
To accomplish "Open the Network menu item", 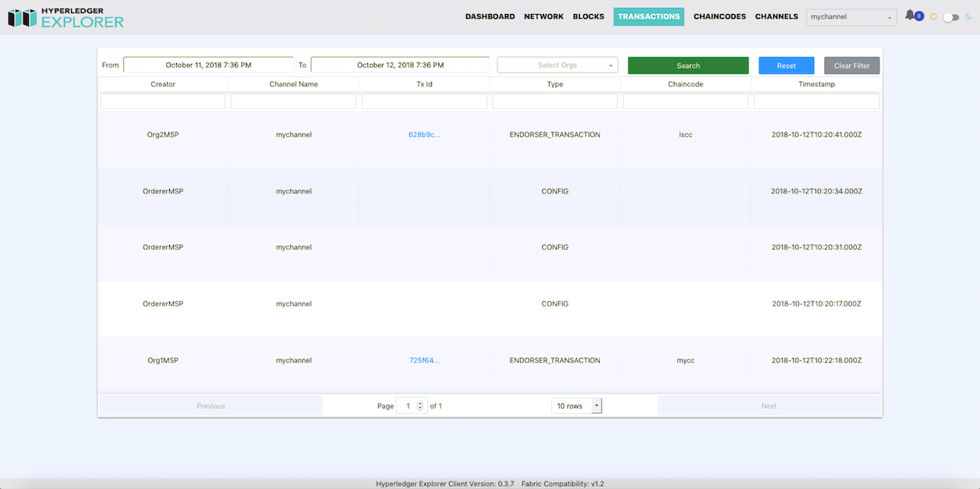I will (x=543, y=16).
